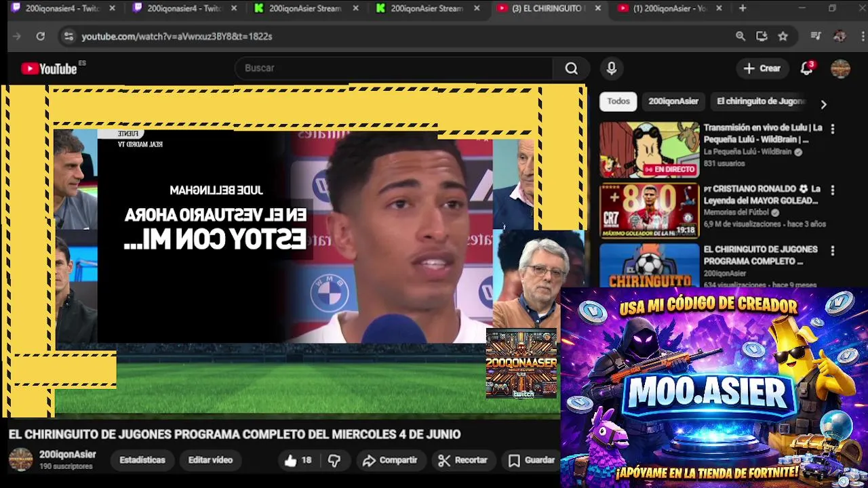Viewport: 868px width, 488px height.
Task: Close the second 200iqonasier4 Twitch tab
Action: [234, 8]
